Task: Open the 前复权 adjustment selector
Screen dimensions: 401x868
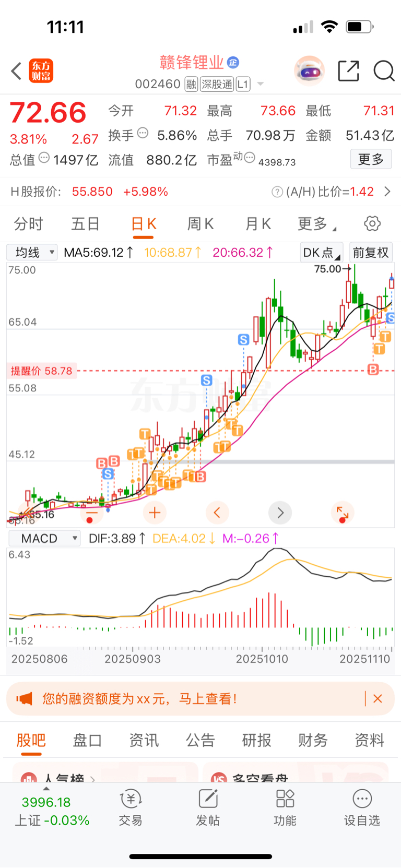Action: pyautogui.click(x=371, y=253)
